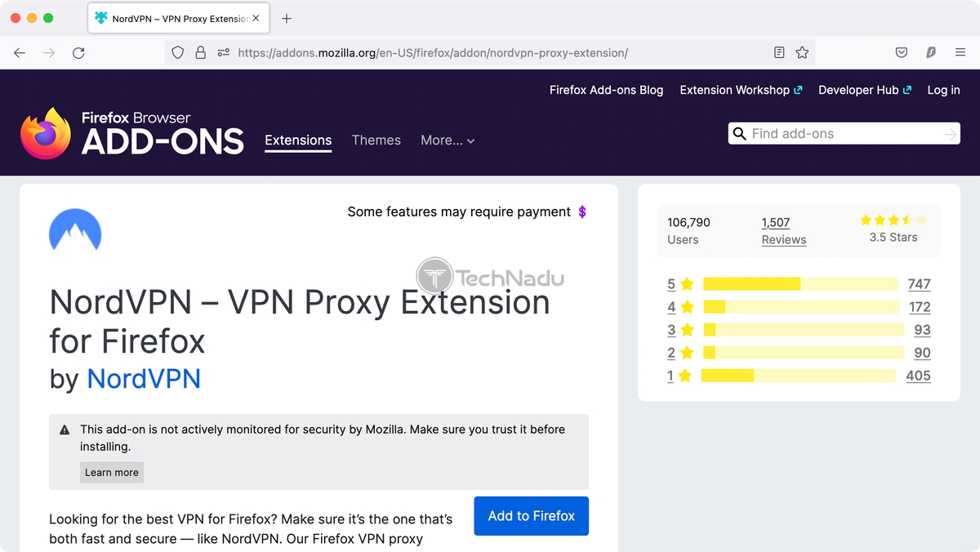Click the browser back arrow
The height and width of the screenshot is (552, 980).
[20, 52]
